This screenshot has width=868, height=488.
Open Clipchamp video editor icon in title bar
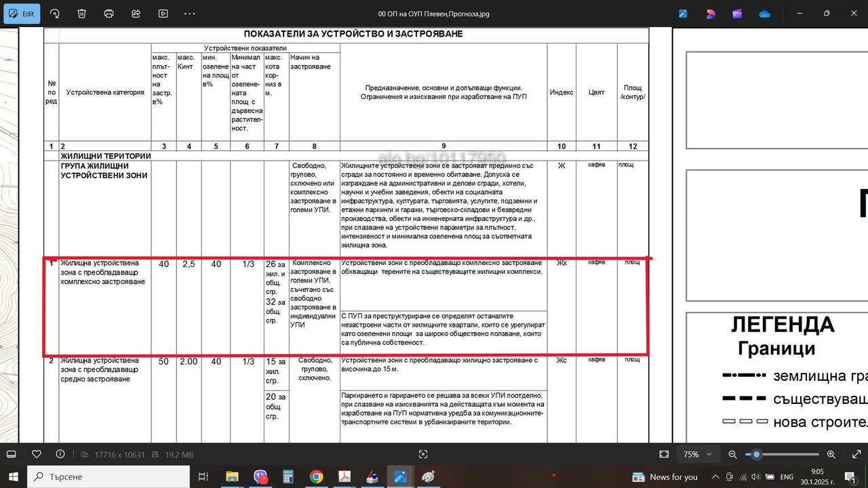point(737,14)
